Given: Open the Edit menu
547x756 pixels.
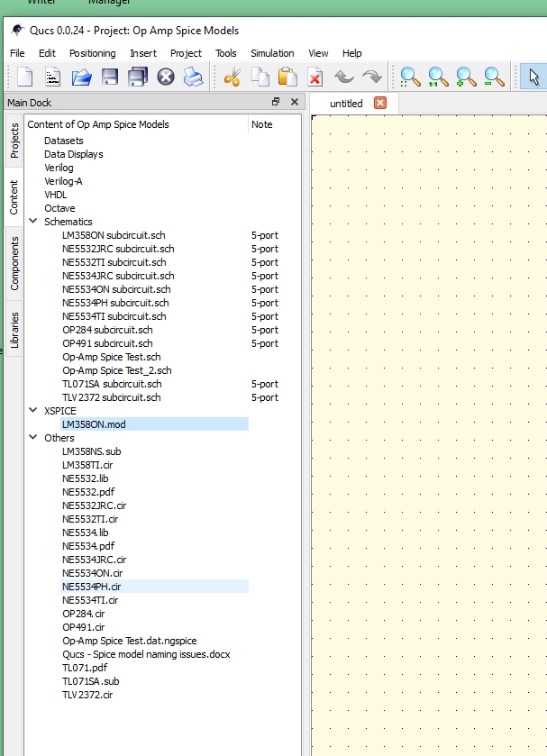Looking at the screenshot, I should point(47,53).
